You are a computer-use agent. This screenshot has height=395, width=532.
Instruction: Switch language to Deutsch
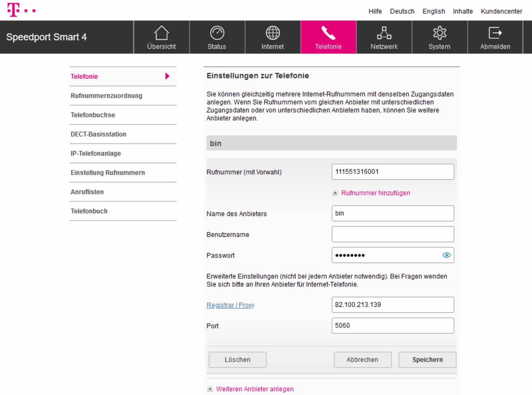pyautogui.click(x=402, y=11)
